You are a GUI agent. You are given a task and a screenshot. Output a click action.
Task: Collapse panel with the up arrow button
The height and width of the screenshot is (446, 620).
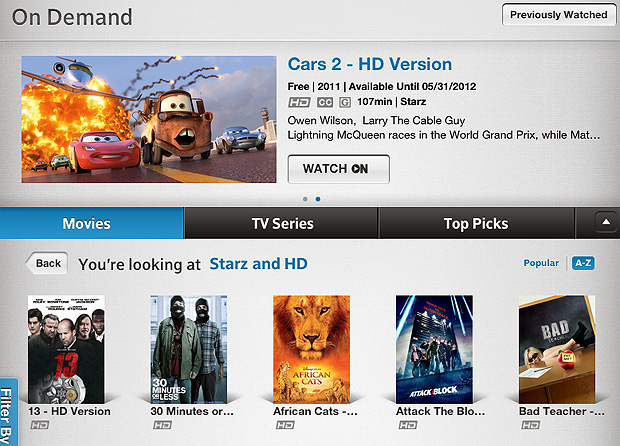pos(606,223)
